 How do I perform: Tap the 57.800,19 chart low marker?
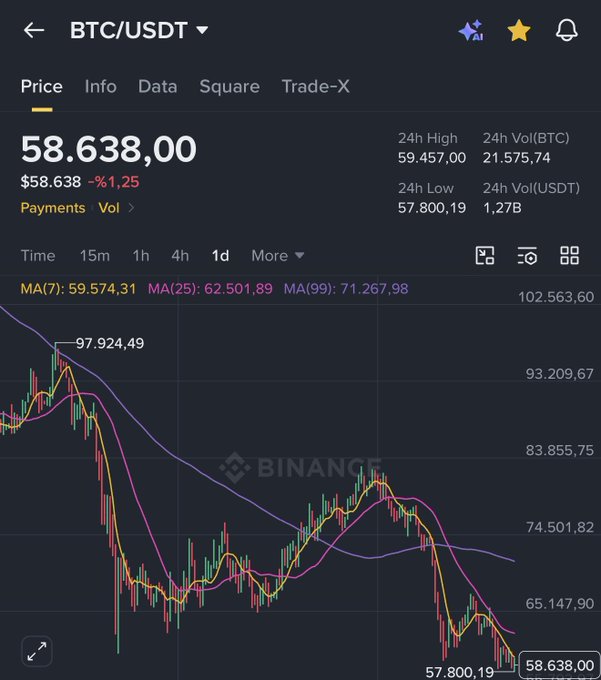coord(460,672)
